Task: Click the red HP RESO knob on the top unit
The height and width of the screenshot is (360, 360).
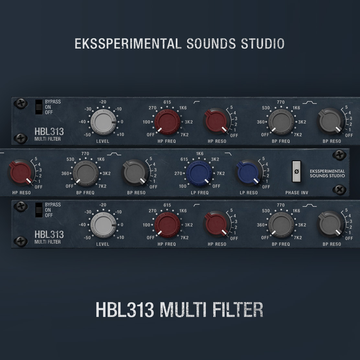Action: point(217,122)
